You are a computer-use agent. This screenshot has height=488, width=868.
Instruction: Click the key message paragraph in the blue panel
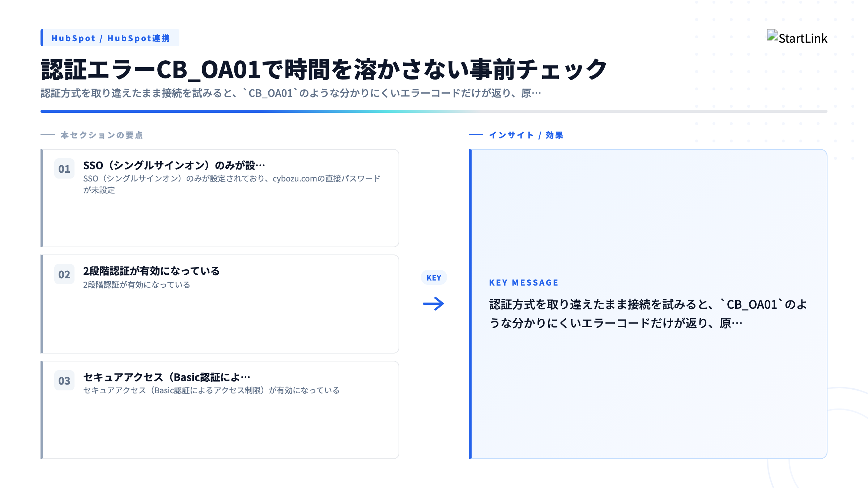648,313
